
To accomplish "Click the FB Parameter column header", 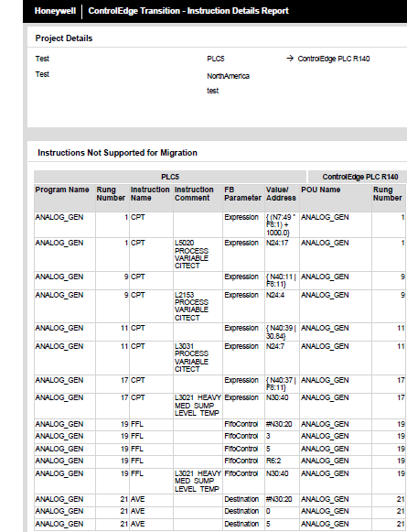I will (x=242, y=194).
